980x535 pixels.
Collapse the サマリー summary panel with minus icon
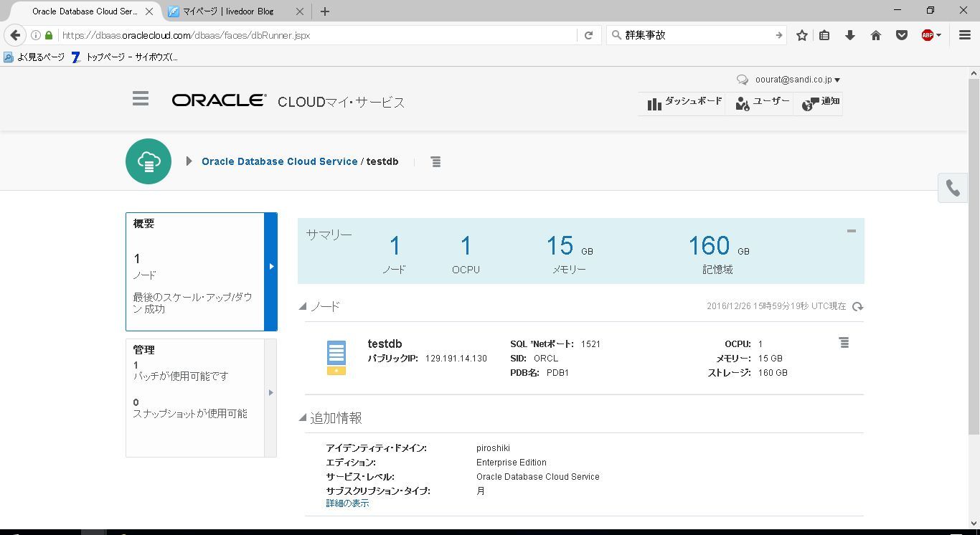click(x=852, y=231)
